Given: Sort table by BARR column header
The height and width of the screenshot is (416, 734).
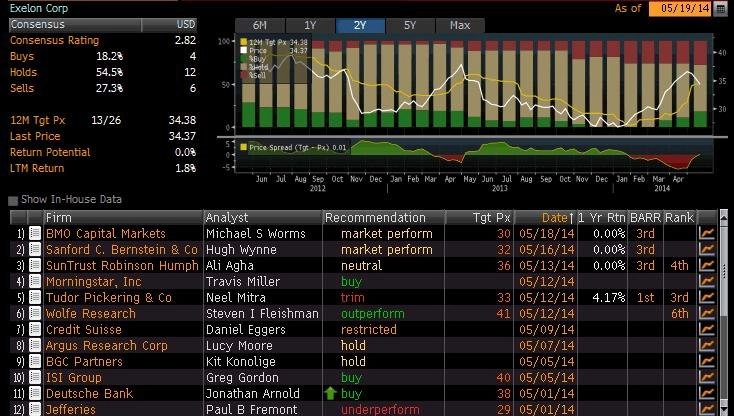Looking at the screenshot, I should 645,218.
